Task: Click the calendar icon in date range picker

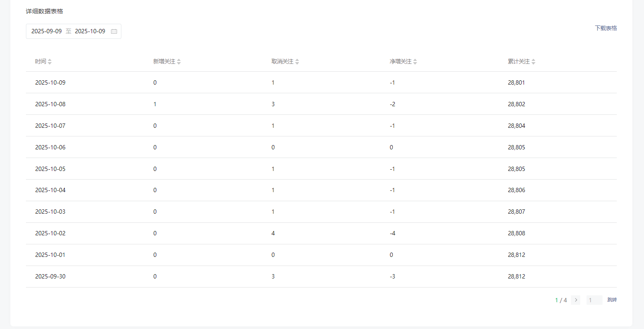Action: coord(114,32)
